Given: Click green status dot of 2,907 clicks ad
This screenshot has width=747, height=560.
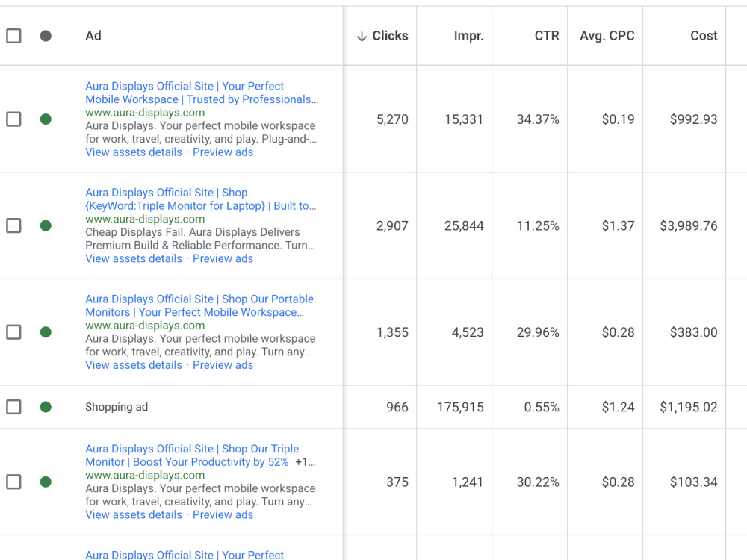Looking at the screenshot, I should point(46,225).
